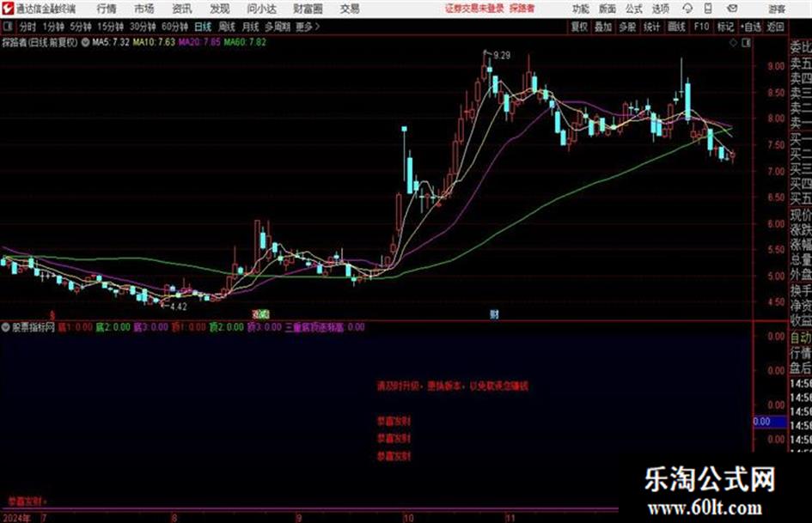The width and height of the screenshot is (812, 523).
Task: Switch to the 5分钟 period tab
Action: [81, 27]
